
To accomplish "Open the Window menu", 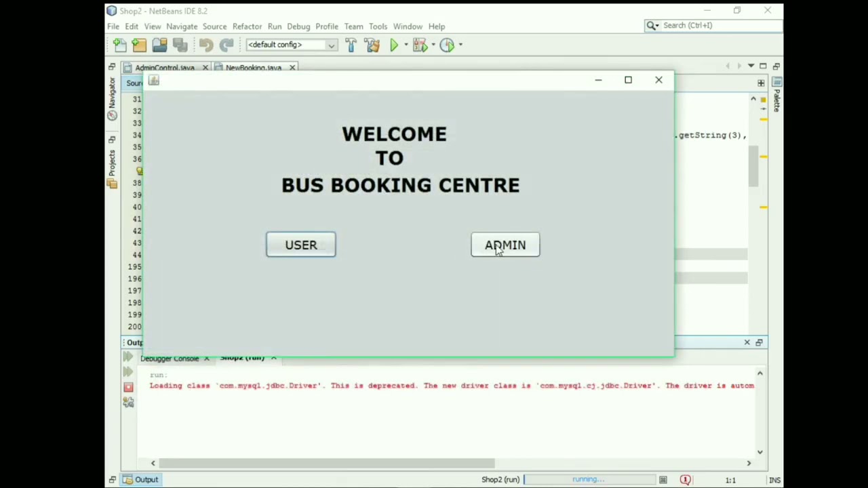I will (x=408, y=26).
